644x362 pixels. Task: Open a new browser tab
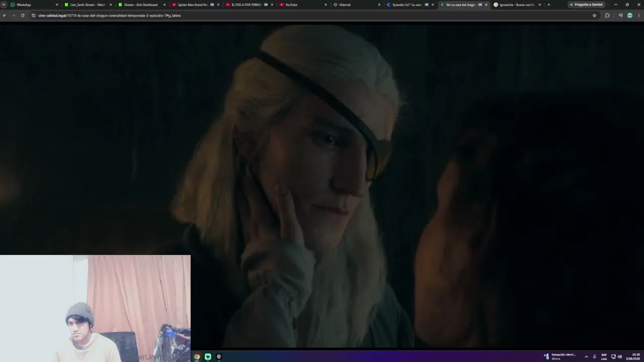point(548,5)
